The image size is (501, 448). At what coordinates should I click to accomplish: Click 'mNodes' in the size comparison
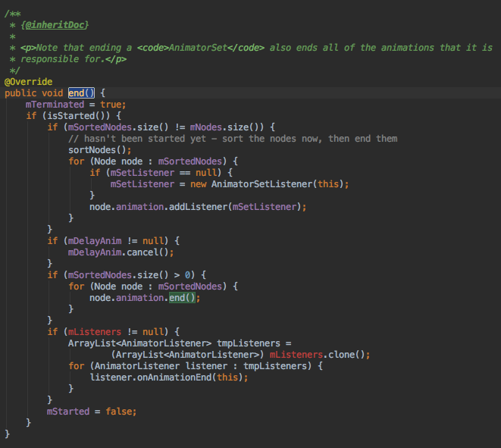tap(206, 127)
